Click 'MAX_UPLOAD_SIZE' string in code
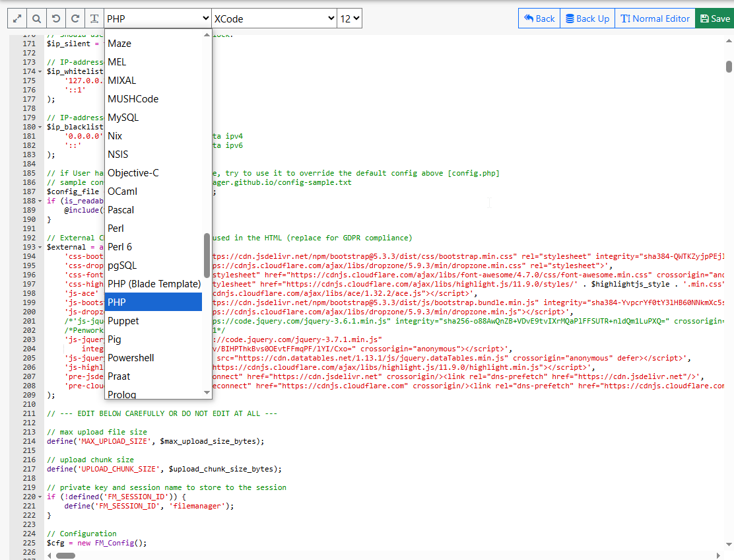Viewport: 734px width, 560px height. [x=114, y=441]
